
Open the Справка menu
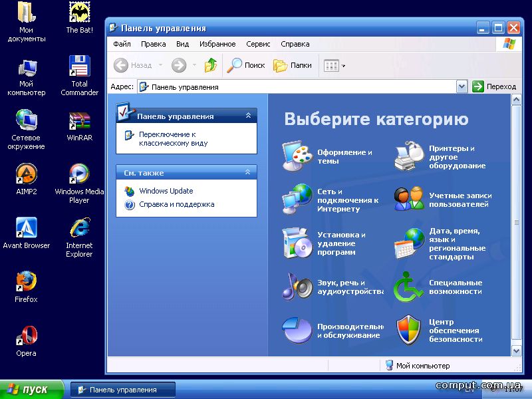click(295, 44)
